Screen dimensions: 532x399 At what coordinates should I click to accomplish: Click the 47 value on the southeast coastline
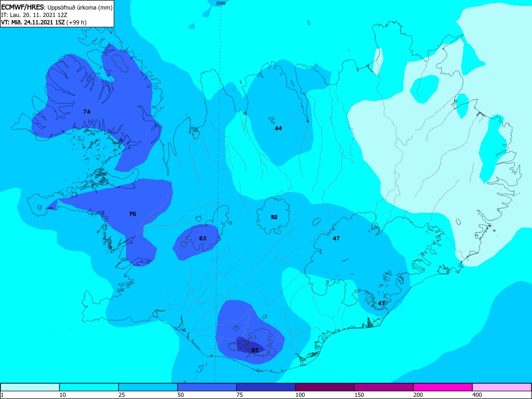[x=381, y=303]
